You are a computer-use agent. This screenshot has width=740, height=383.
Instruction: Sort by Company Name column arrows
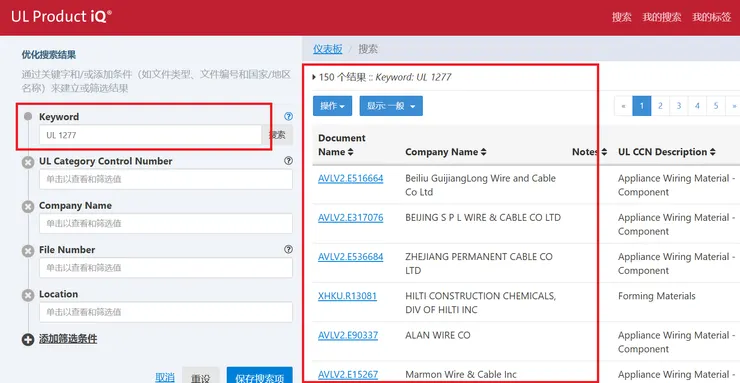[483, 152]
